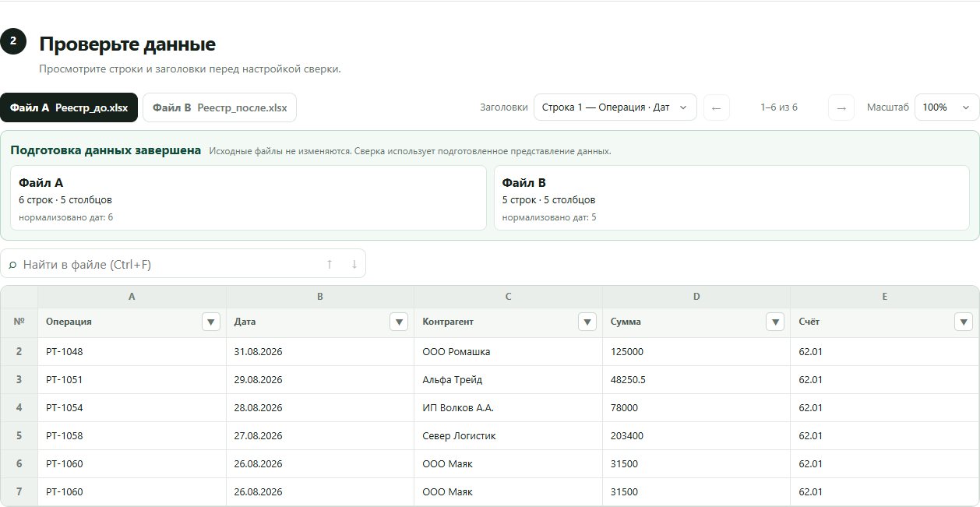980x507 pixels.
Task: Go to the previous page of rows
Action: 717,107
